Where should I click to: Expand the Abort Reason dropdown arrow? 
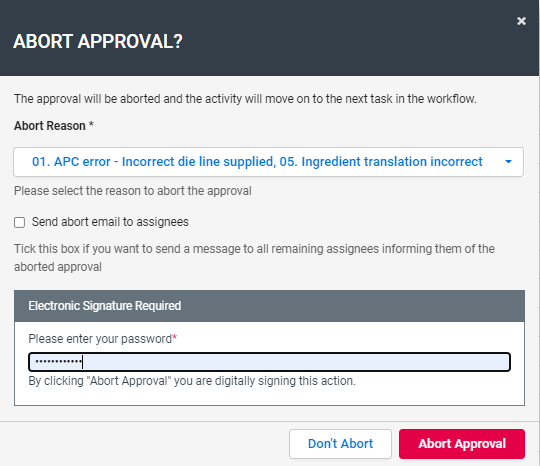click(x=508, y=162)
